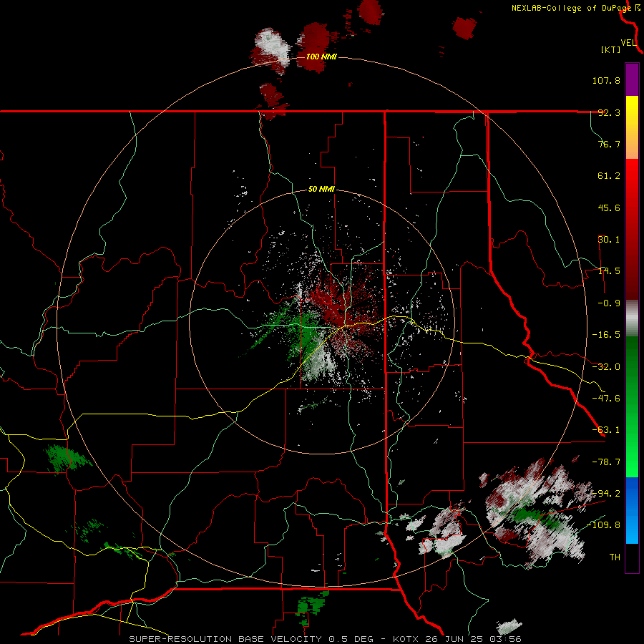
Task: Click the 45.6 velocity scale value
Action: point(609,208)
